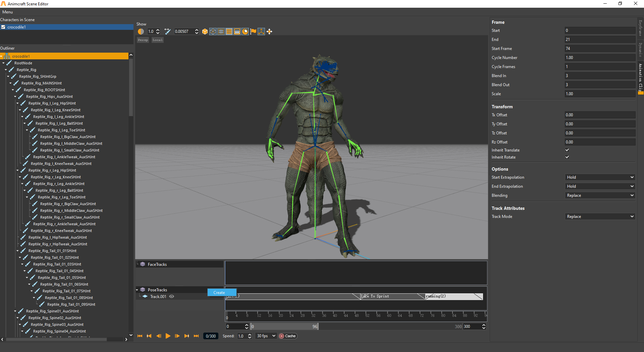The width and height of the screenshot is (644, 352).
Task: Uncheck crocodile1 in Characters in Scene
Action: tap(3, 27)
